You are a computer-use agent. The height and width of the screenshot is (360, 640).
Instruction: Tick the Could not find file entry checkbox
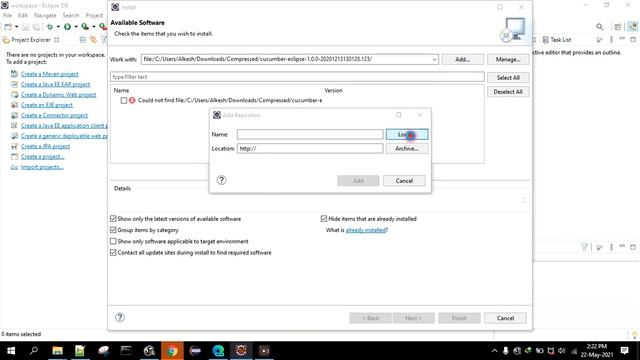coord(124,100)
